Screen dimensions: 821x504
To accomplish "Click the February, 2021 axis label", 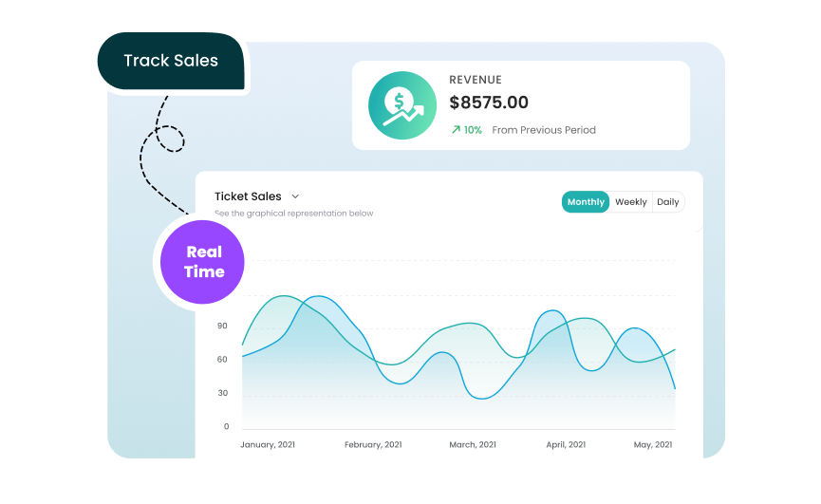I will tap(373, 444).
